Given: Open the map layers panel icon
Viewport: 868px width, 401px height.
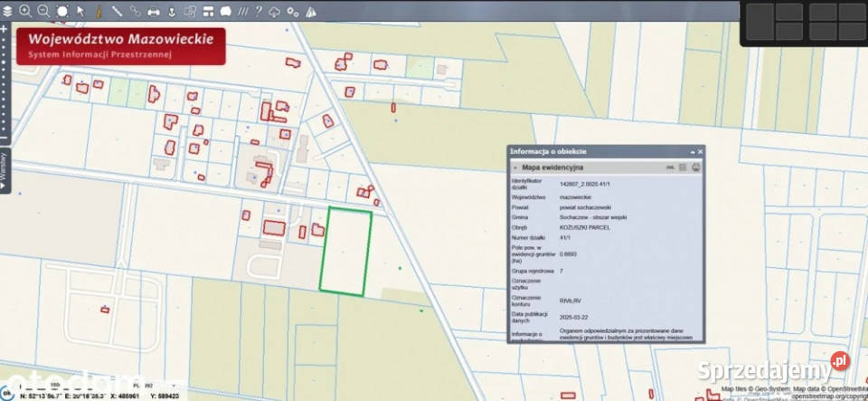Looking at the screenshot, I should 7,11.
